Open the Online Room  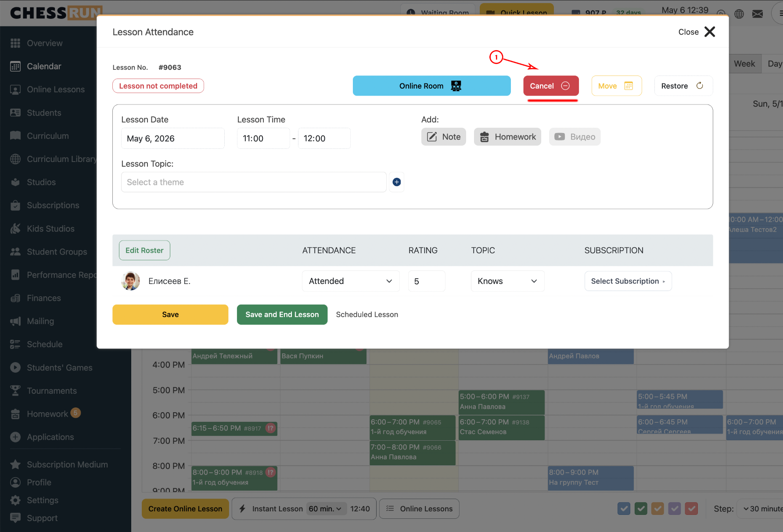pos(431,86)
